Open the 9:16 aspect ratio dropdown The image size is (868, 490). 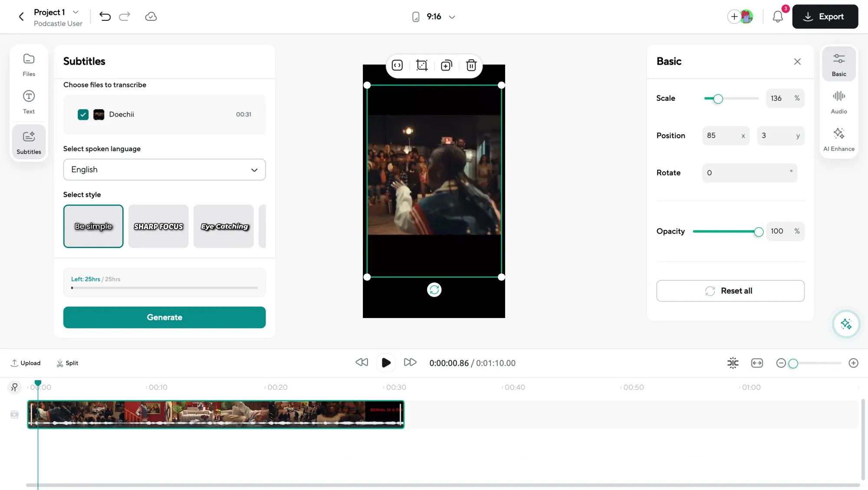pos(452,17)
